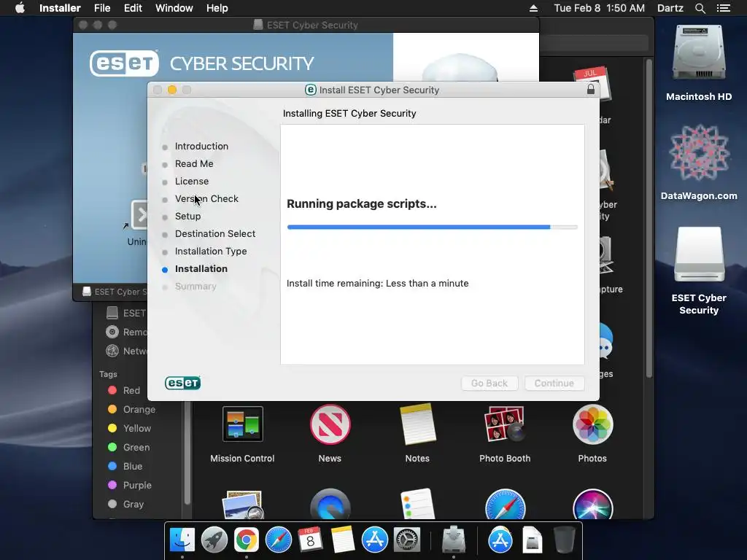Screen dimensions: 747x560
Task: Click the date and time in menu bar
Action: [x=600, y=8]
